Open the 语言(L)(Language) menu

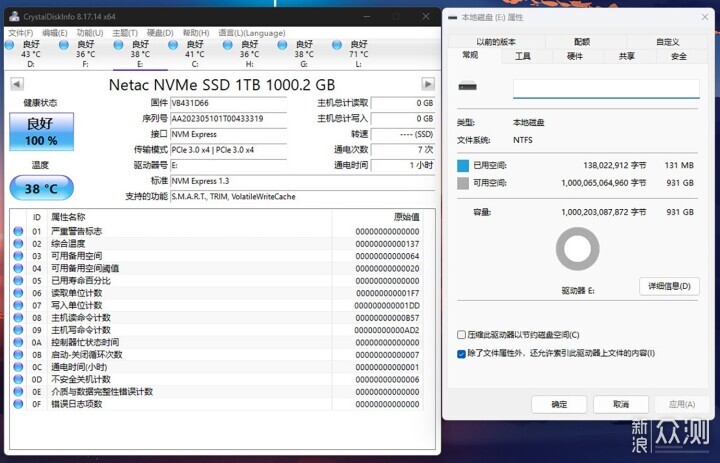tap(252, 33)
